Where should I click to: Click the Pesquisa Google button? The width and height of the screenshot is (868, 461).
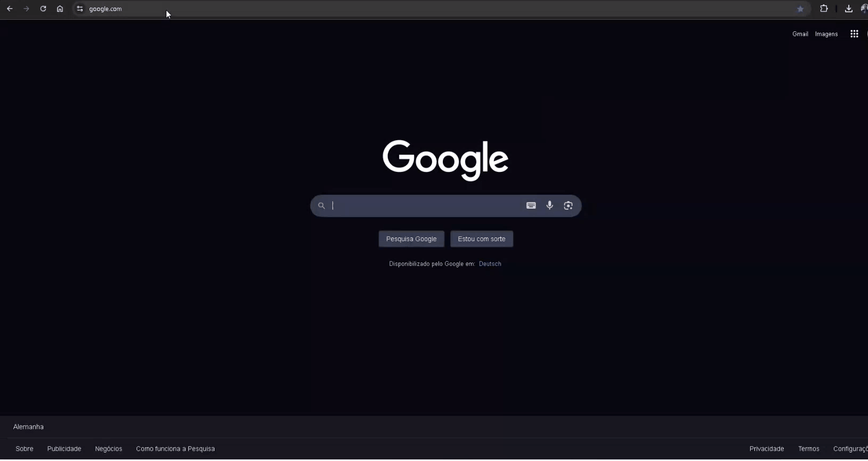[411, 239]
